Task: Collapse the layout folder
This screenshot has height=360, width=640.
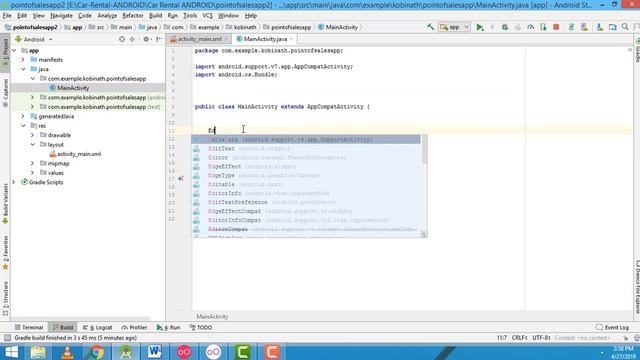Action: [32, 144]
